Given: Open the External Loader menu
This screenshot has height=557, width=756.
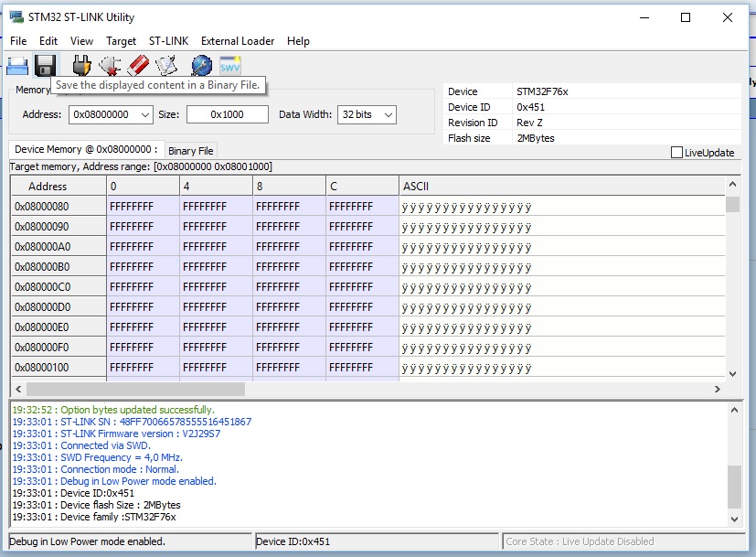Looking at the screenshot, I should click(238, 41).
